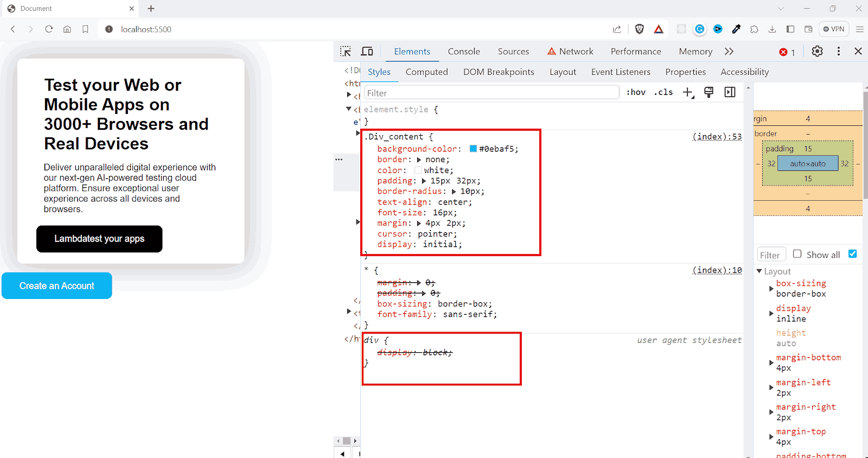Toggle the computed styles sidebar icon
Viewport: 868px width, 458px height.
coord(730,92)
